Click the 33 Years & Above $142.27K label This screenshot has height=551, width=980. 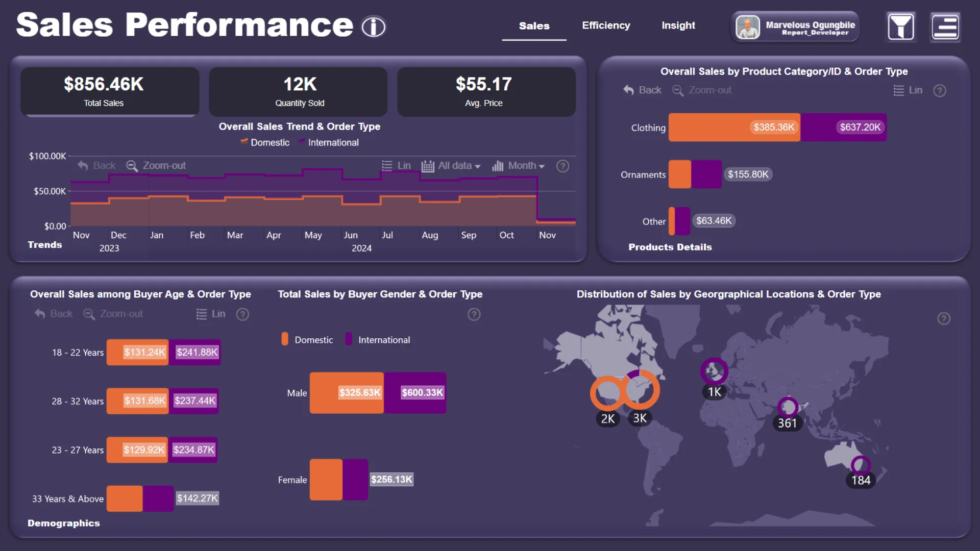197,498
